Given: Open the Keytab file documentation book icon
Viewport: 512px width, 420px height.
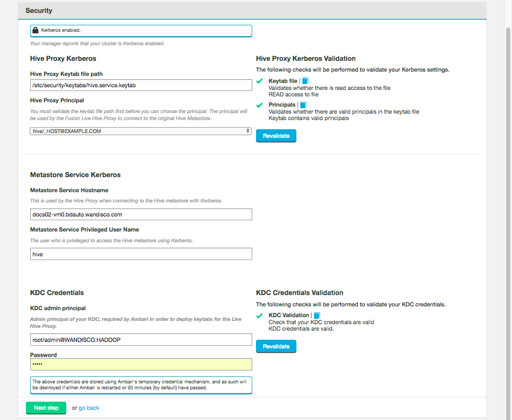Looking at the screenshot, I should point(305,81).
